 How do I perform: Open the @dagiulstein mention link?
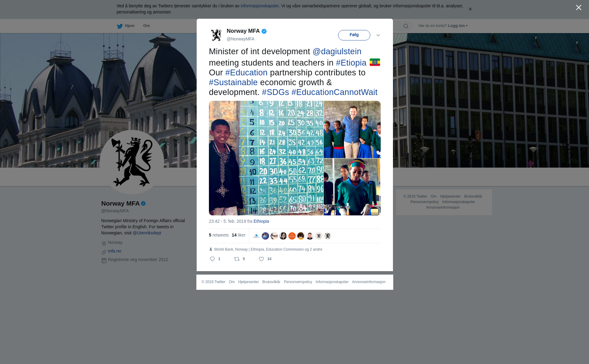point(337,51)
